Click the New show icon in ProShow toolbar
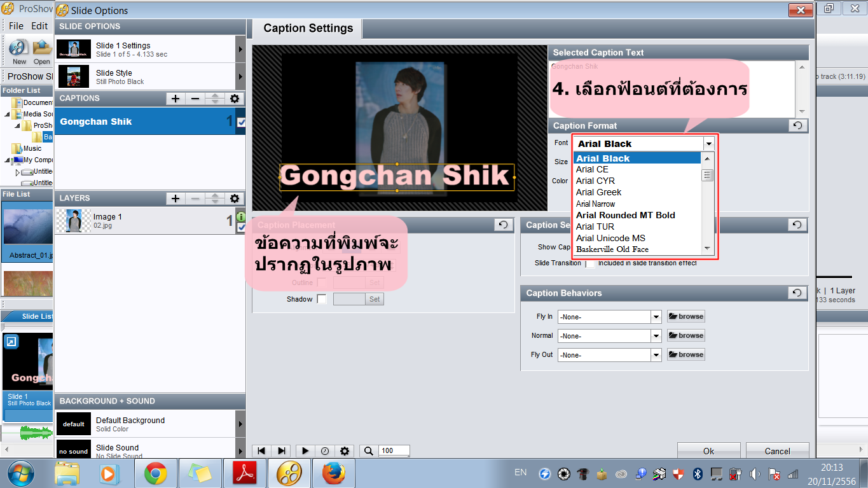The image size is (868, 488). 19,51
